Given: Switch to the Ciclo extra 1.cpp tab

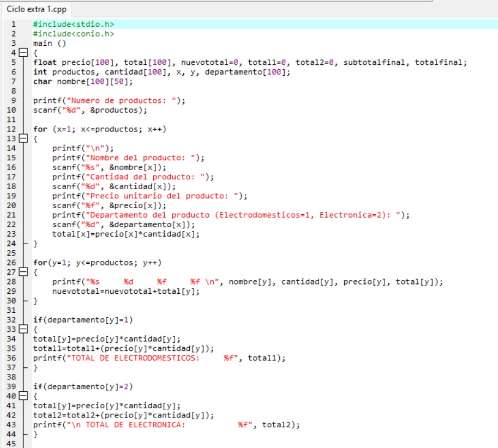Looking at the screenshot, I should click(x=36, y=10).
